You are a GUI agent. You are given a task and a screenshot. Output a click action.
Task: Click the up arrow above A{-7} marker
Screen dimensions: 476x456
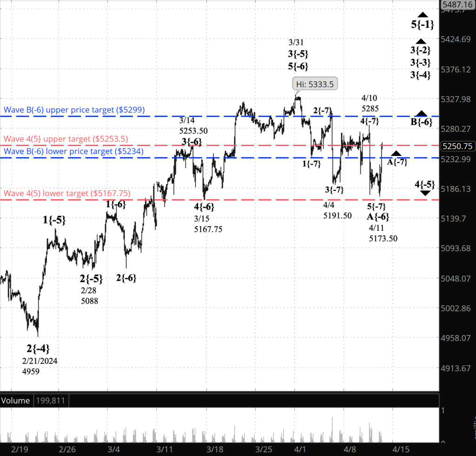click(396, 154)
